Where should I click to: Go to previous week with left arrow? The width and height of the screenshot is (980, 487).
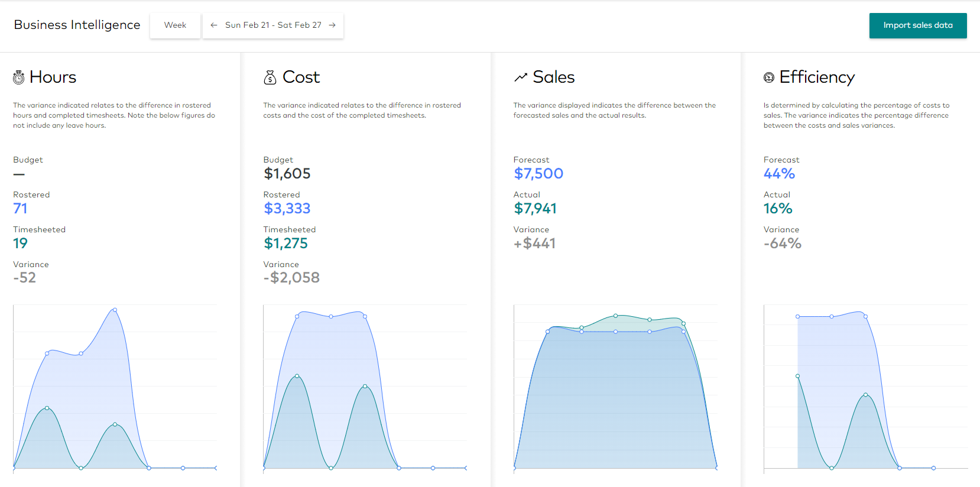[x=214, y=25]
